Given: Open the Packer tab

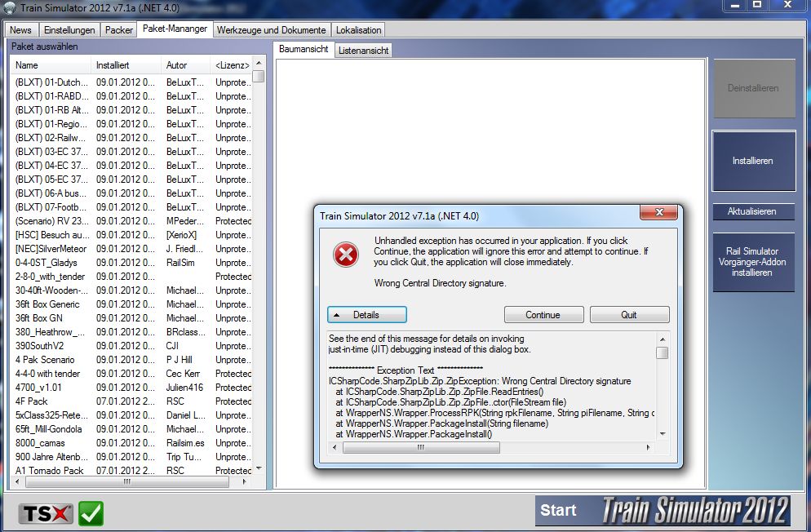Looking at the screenshot, I should pyautogui.click(x=119, y=30).
